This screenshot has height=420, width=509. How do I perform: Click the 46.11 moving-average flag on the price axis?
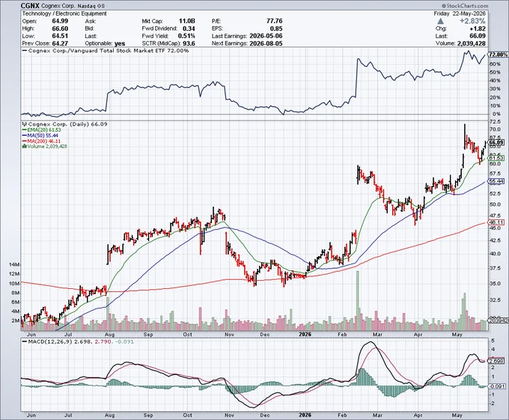click(496, 222)
